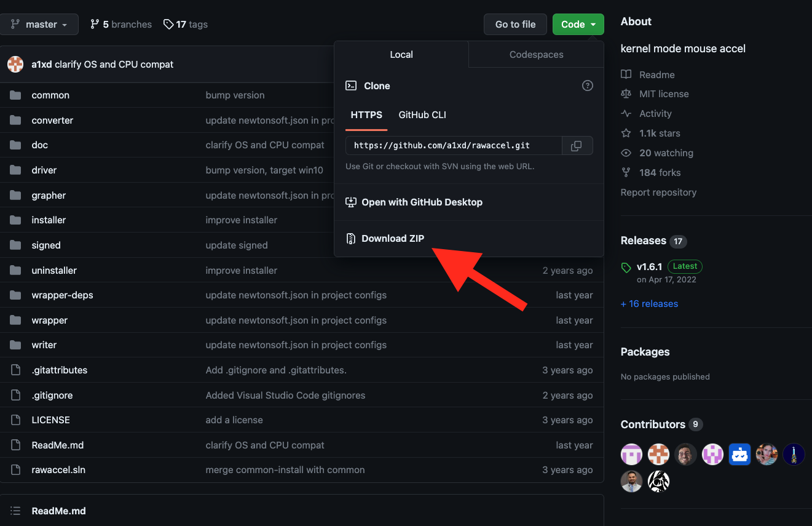Viewport: 812px width, 526px height.
Task: Open the installer folder
Action: coord(49,220)
